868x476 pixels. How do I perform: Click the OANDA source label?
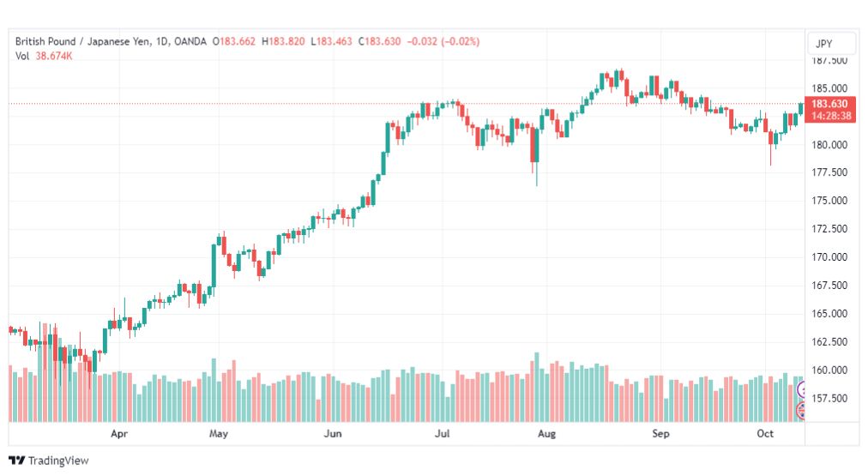[x=190, y=41]
